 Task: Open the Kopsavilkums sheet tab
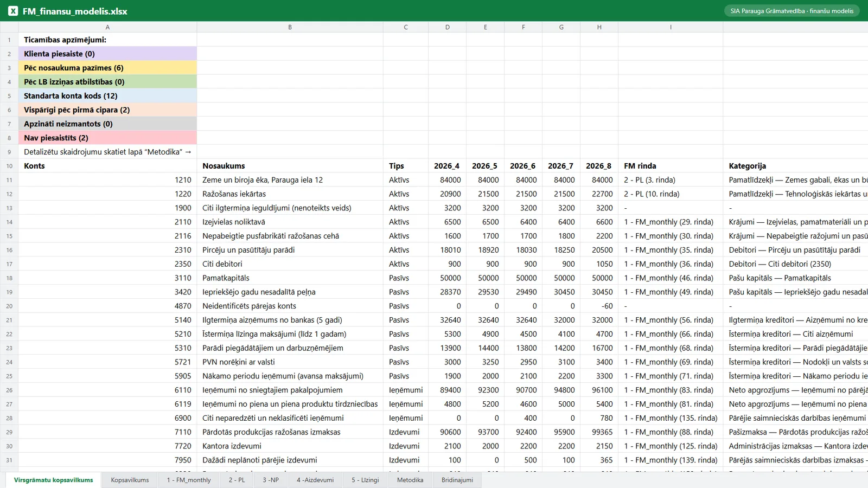pos(130,480)
